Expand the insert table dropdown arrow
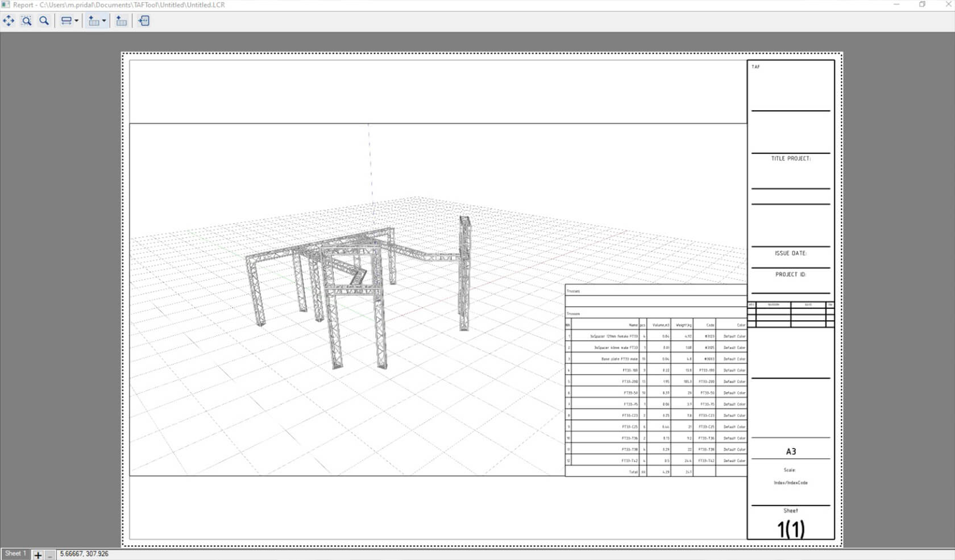955x560 pixels. pos(104,21)
